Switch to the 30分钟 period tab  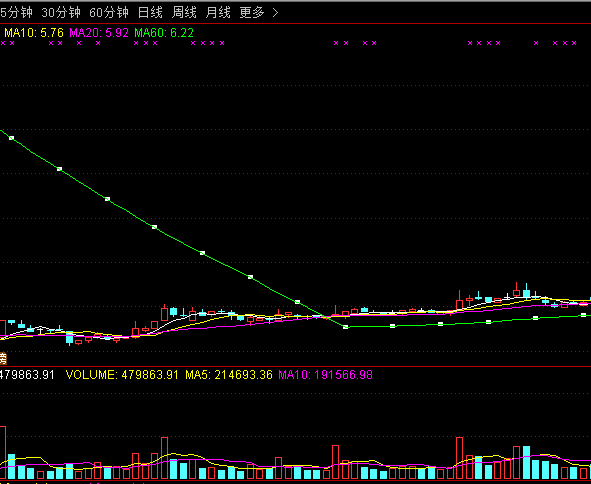[61, 13]
